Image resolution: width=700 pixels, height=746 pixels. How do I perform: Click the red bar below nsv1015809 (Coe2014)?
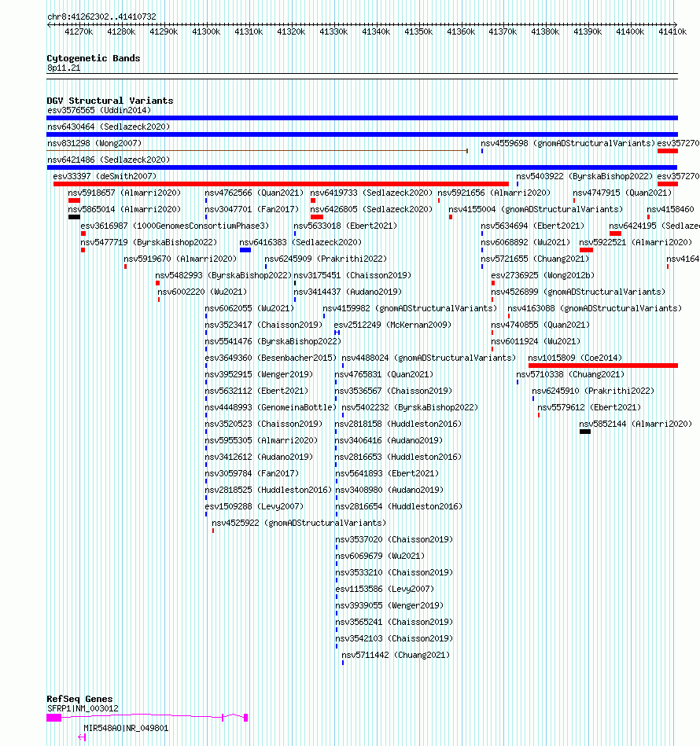click(603, 366)
